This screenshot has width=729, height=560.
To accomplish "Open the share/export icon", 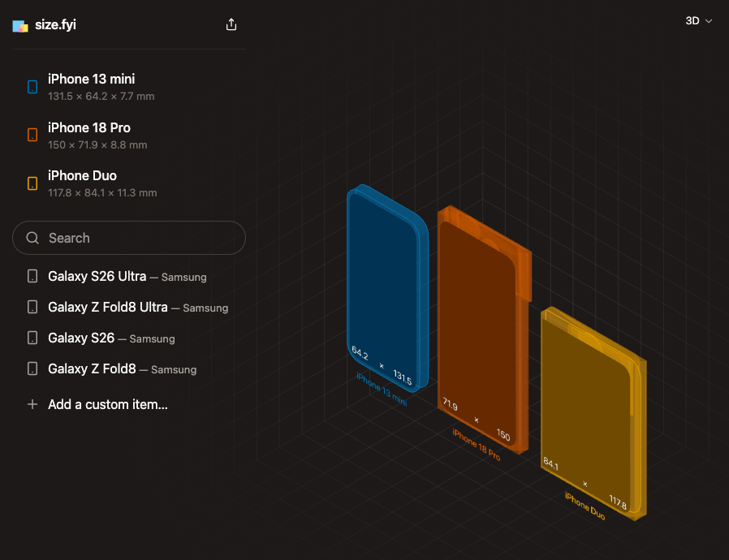I will 231,24.
